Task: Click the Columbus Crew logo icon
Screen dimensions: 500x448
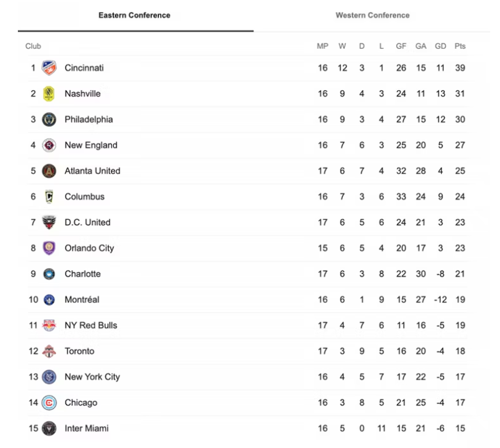Action: [49, 197]
